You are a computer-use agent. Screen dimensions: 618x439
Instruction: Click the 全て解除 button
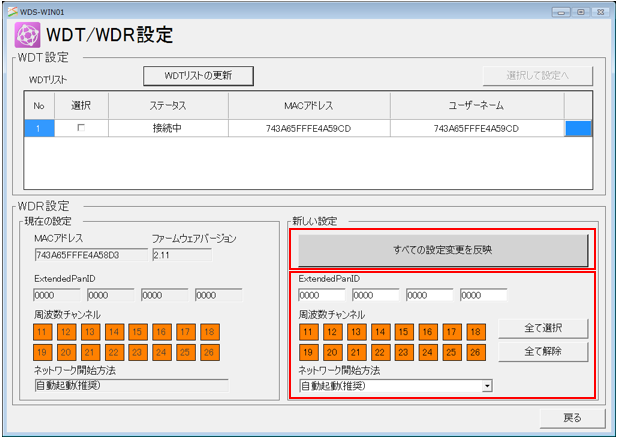point(556,352)
